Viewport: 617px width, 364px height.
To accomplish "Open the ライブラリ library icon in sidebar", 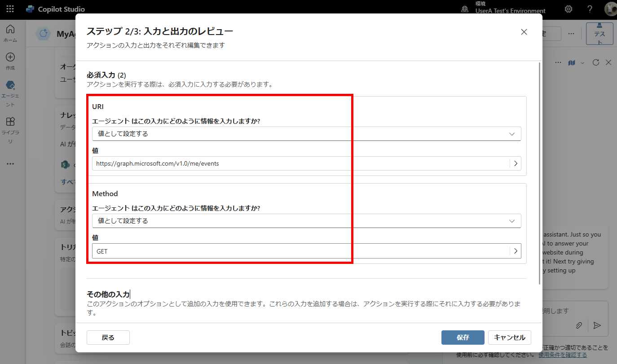I will coord(10,122).
